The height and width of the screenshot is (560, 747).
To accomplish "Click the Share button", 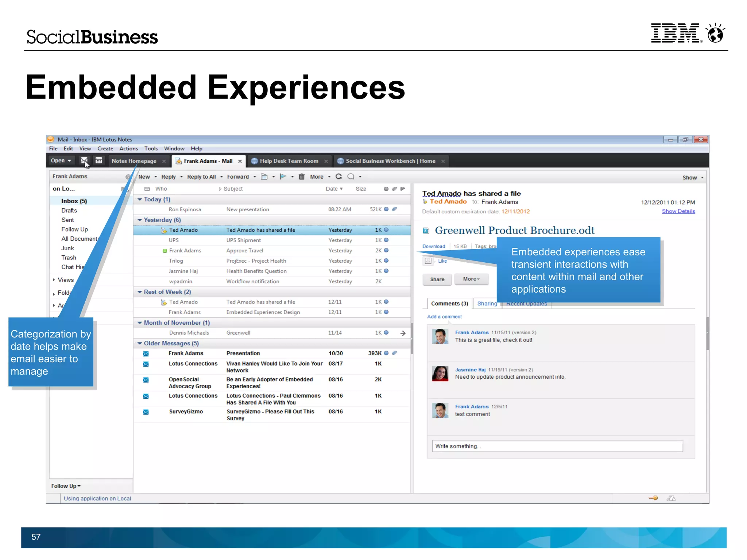I will click(x=437, y=279).
